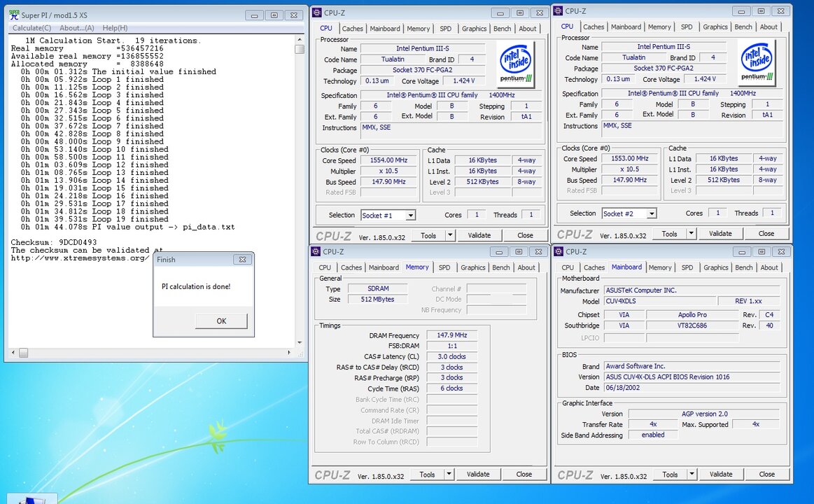Viewport: 814px width, 504px height.
Task: Click Super PI vertical scrollbar down arrow
Action: point(300,342)
